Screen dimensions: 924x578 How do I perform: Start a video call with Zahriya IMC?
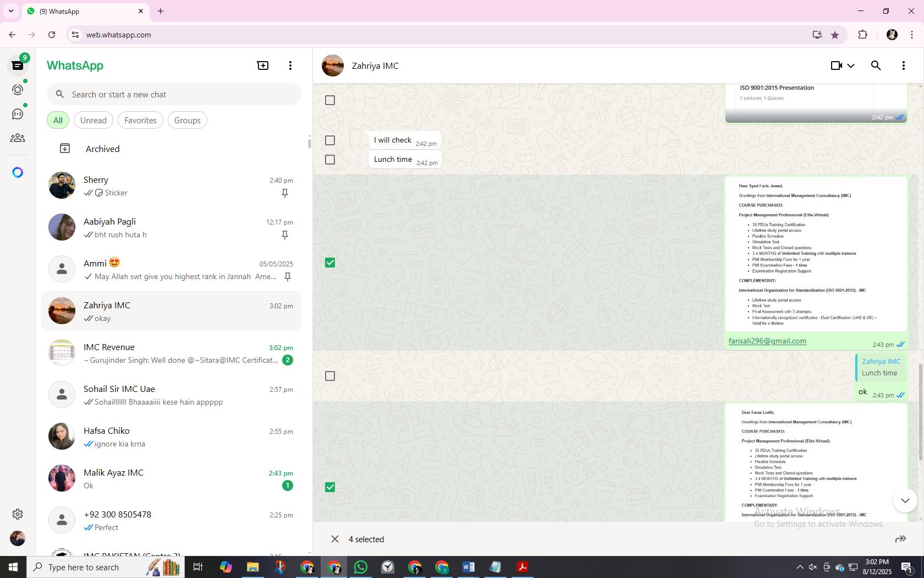[x=836, y=66]
